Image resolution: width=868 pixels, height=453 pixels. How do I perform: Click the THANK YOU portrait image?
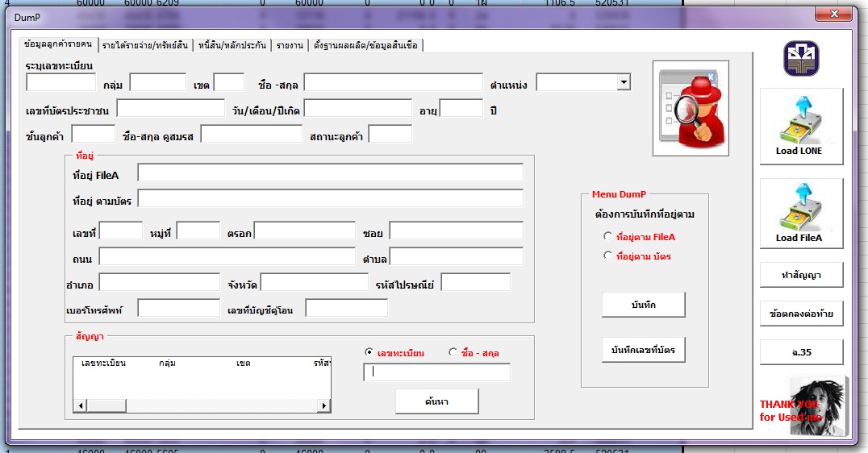pyautogui.click(x=818, y=405)
